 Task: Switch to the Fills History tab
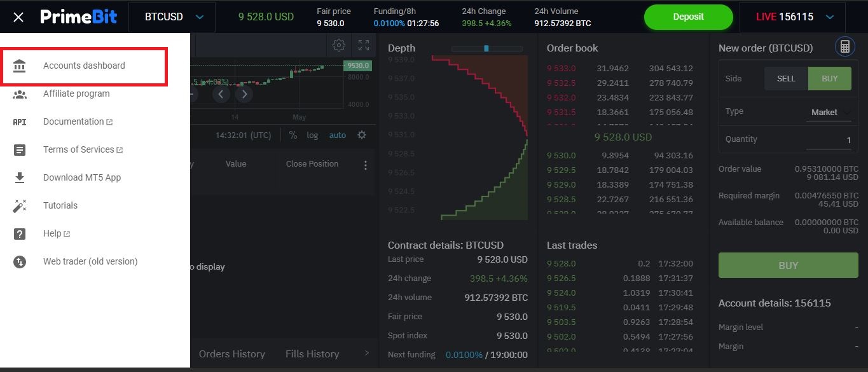pyautogui.click(x=312, y=354)
